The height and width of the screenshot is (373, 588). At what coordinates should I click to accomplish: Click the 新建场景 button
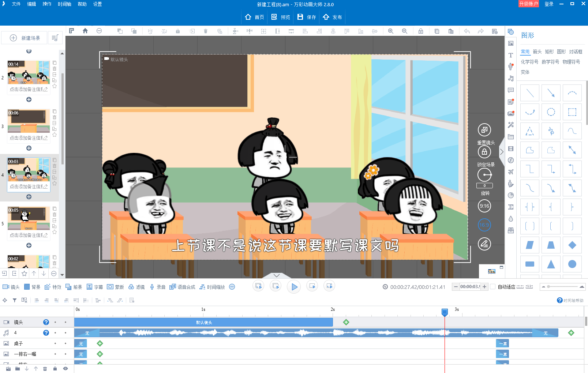coord(25,38)
